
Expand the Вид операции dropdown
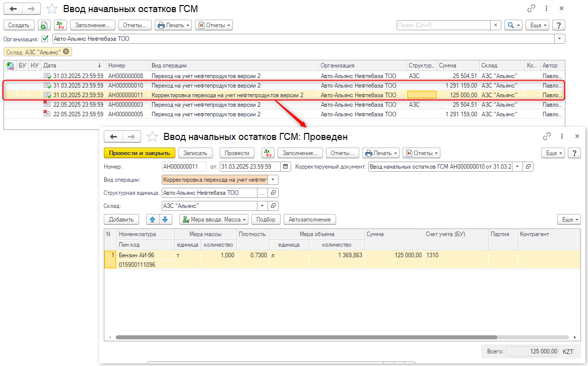point(273,180)
